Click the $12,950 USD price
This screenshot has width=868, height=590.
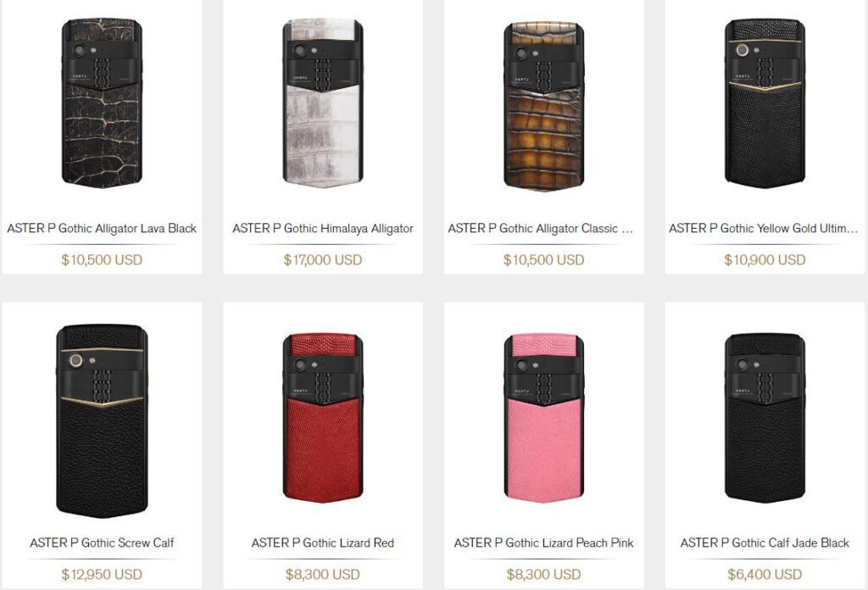pyautogui.click(x=102, y=574)
